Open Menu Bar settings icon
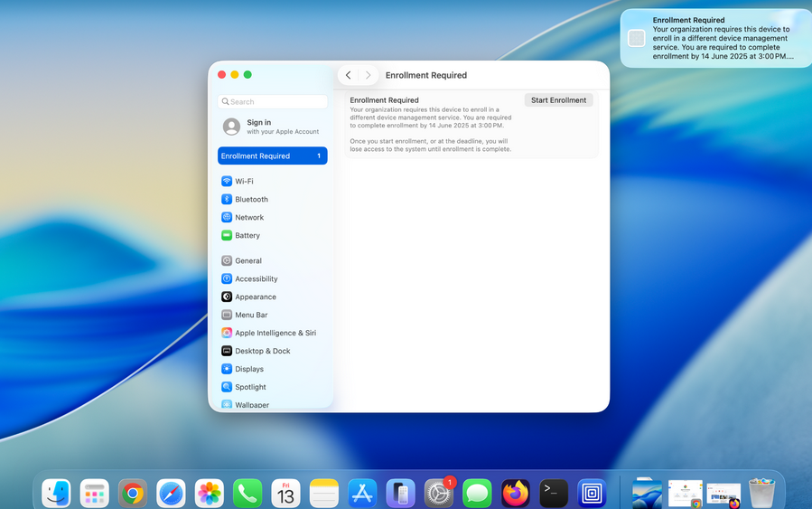812x509 pixels. coord(227,315)
